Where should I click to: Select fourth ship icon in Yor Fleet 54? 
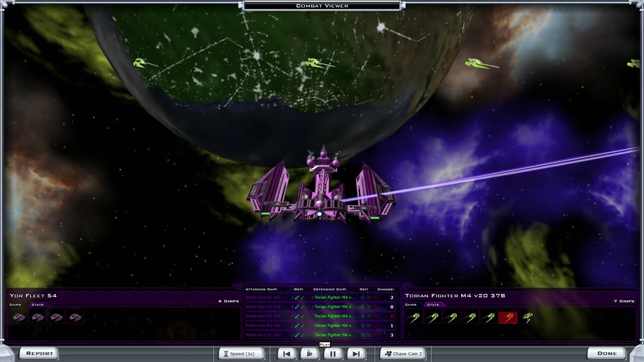[75, 317]
